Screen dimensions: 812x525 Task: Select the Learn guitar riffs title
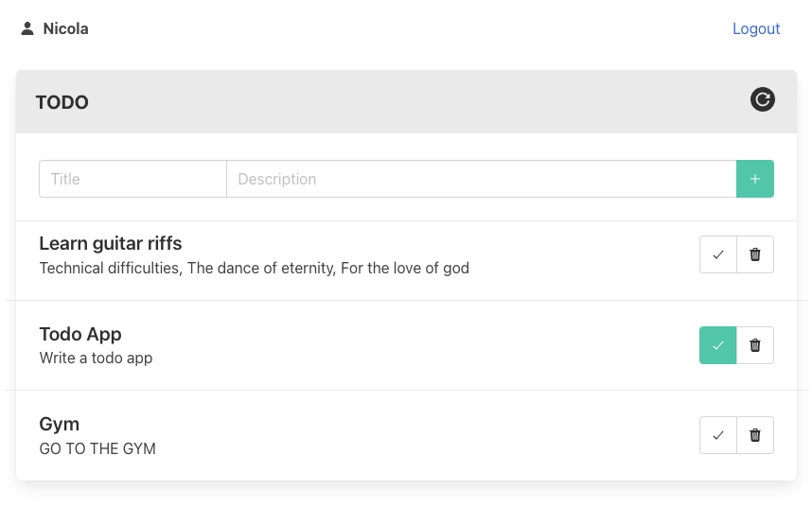click(111, 243)
